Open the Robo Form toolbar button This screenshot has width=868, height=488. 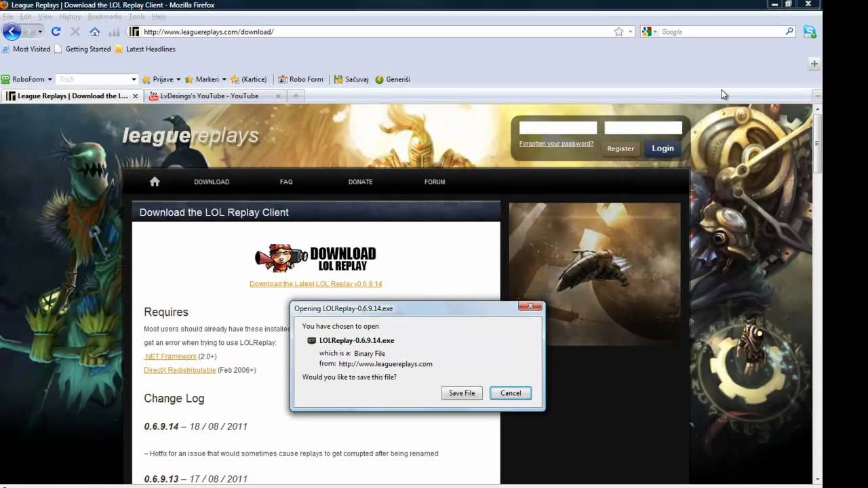(301, 79)
